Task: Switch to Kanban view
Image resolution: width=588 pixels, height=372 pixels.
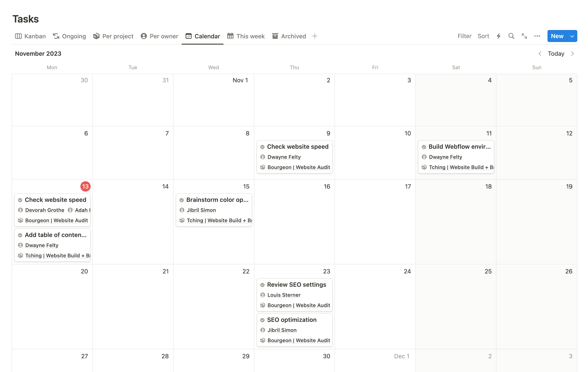Action: click(x=30, y=36)
